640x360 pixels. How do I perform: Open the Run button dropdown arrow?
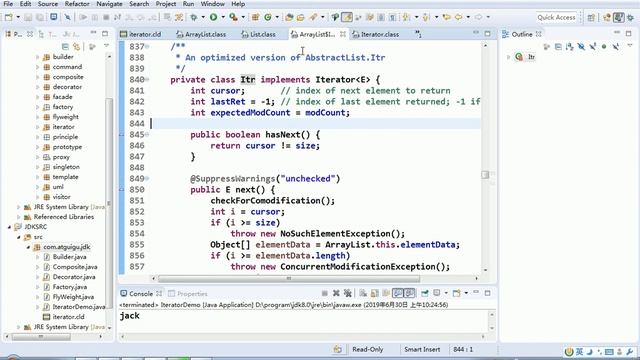pos(223,17)
